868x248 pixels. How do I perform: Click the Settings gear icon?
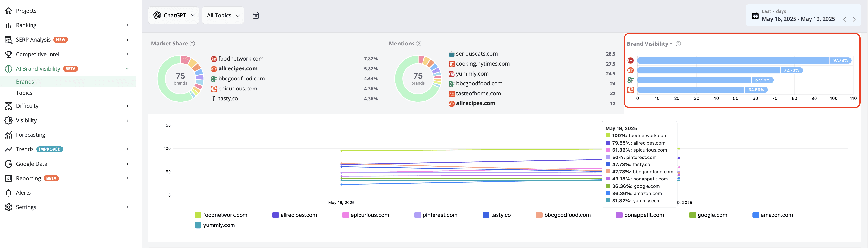(x=8, y=207)
